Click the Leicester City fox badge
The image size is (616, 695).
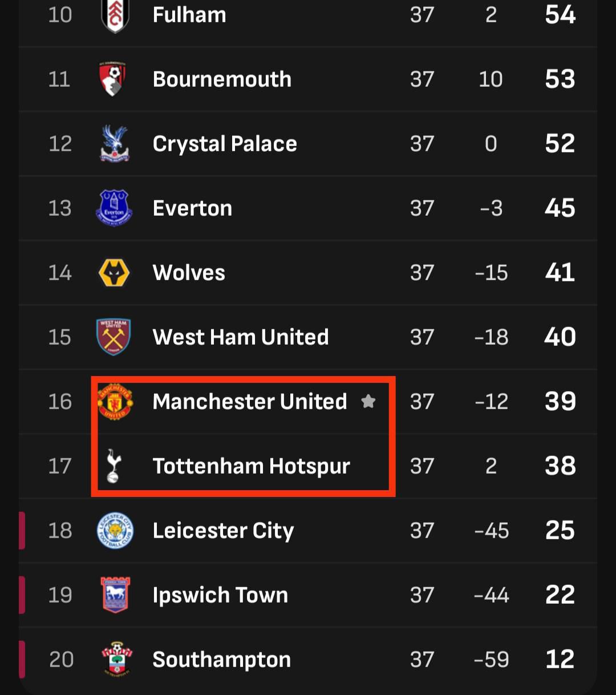tap(115, 531)
